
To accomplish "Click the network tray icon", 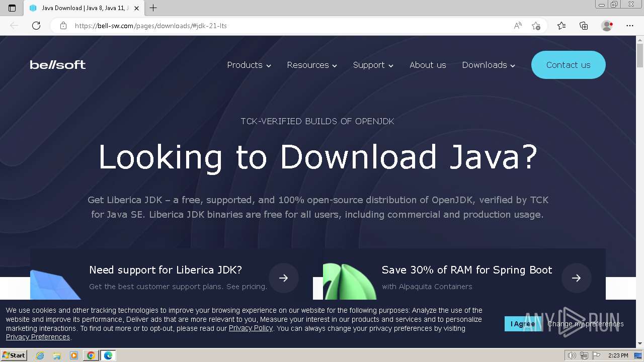I will tap(584, 355).
